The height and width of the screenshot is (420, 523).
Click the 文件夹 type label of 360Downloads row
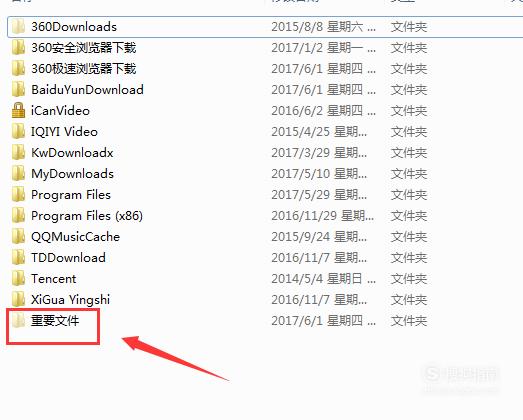409,27
